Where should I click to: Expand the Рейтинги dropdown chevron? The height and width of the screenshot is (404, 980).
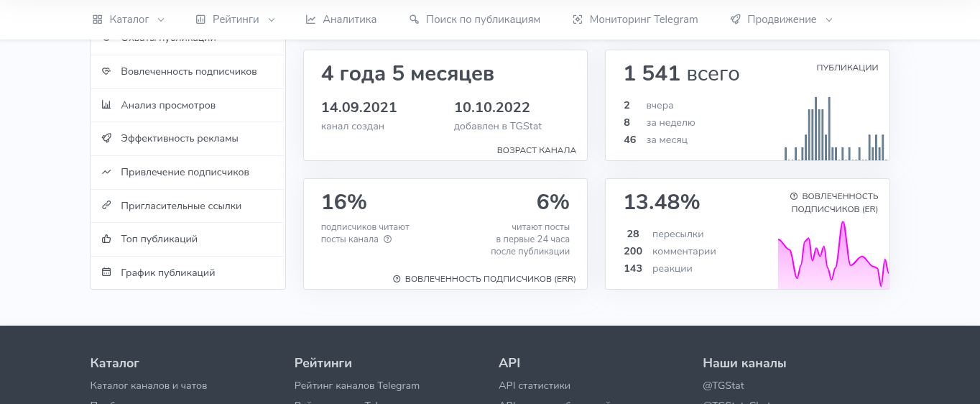click(272, 20)
